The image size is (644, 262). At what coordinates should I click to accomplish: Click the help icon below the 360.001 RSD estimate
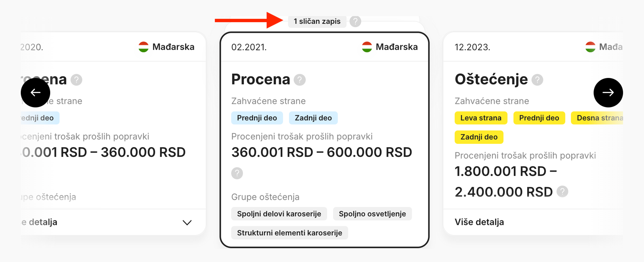[x=237, y=173]
